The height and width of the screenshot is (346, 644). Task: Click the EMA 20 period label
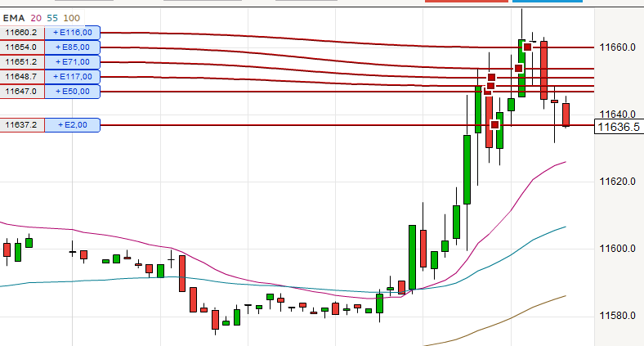click(x=36, y=18)
